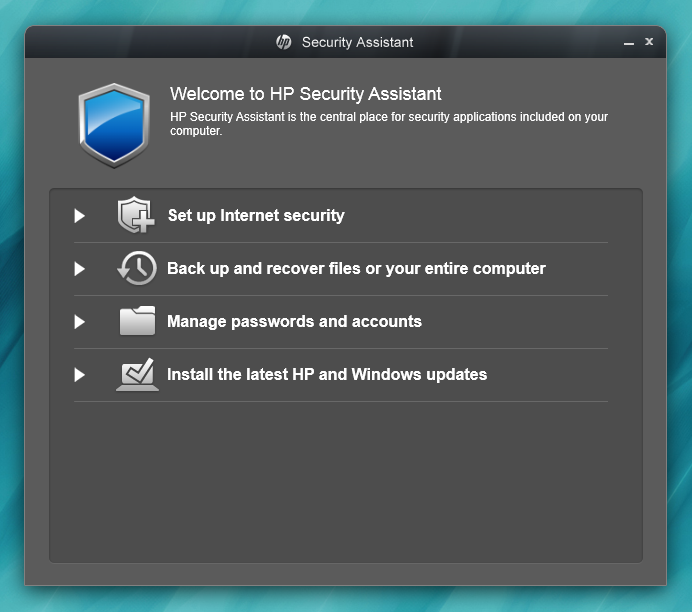Image resolution: width=692 pixels, height=612 pixels.
Task: Minimize the Security Assistant window
Action: click(629, 43)
